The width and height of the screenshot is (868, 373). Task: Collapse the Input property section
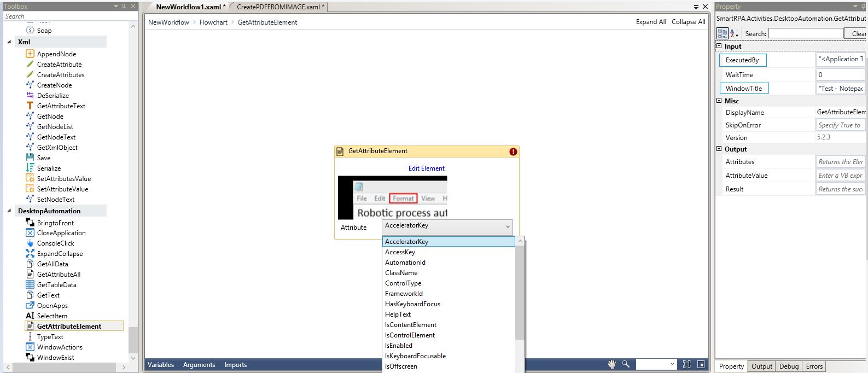point(719,46)
